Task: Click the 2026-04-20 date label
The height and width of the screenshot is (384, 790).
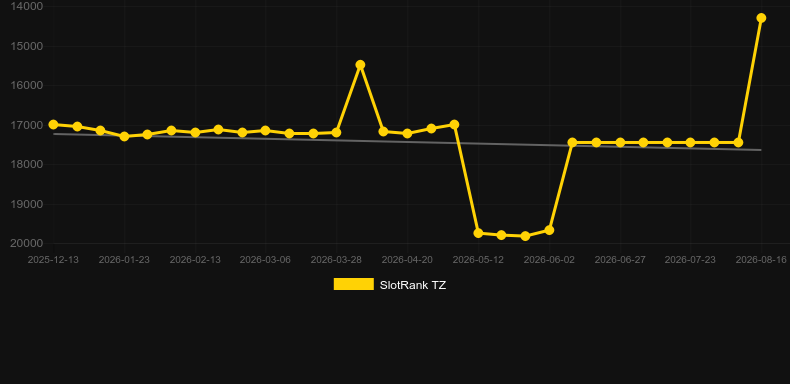Action: click(x=407, y=260)
